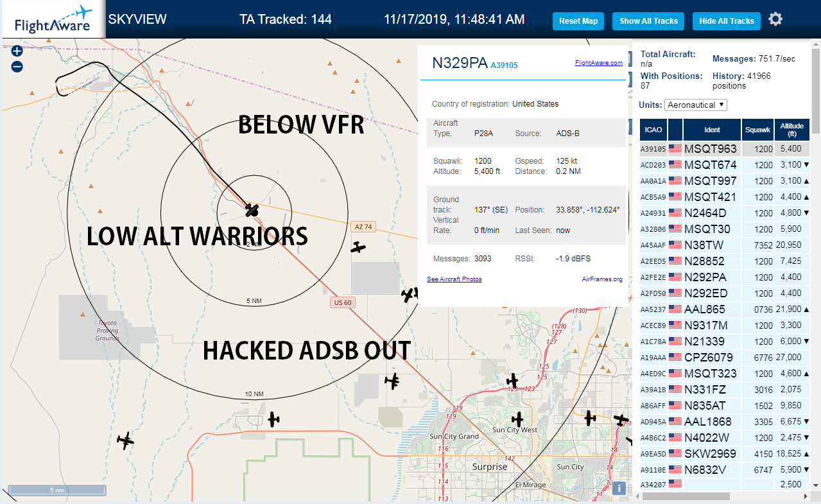This screenshot has width=821, height=504.
Task: Sort table by Altitude column
Action: pos(792,130)
